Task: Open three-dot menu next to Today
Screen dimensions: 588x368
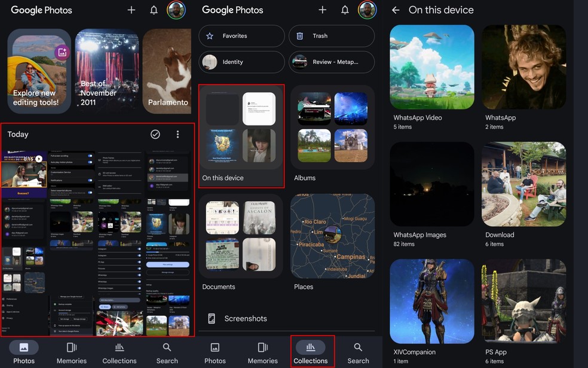Action: click(177, 134)
